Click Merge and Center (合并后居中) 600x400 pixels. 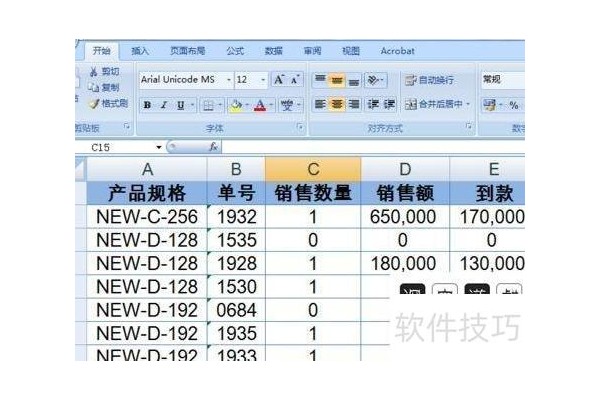click(x=434, y=104)
